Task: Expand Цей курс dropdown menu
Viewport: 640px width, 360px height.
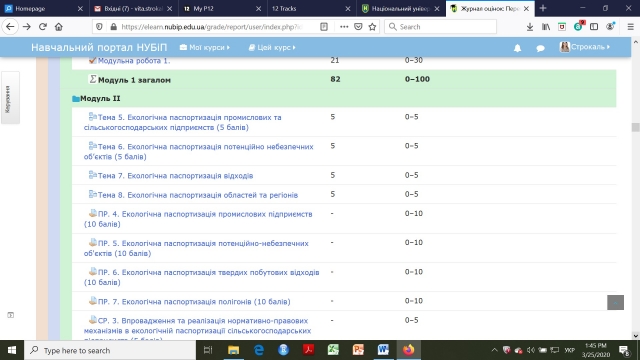Action: tap(272, 47)
